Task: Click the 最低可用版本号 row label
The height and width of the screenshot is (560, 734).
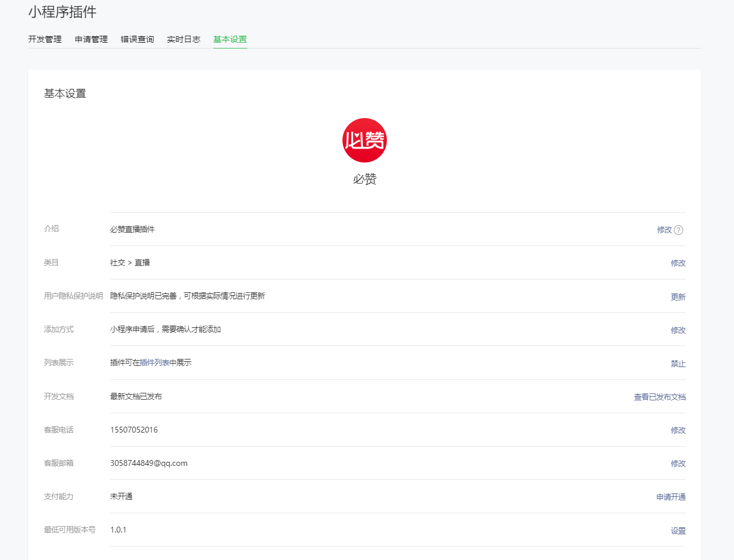Action: point(70,530)
